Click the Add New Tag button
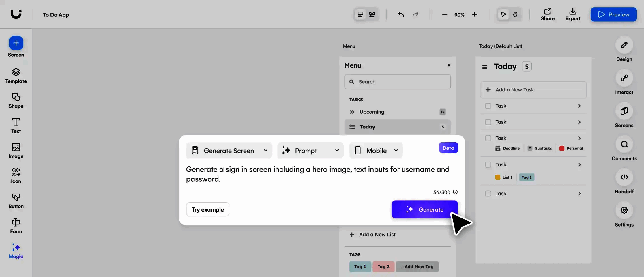The width and height of the screenshot is (644, 277). tap(417, 267)
